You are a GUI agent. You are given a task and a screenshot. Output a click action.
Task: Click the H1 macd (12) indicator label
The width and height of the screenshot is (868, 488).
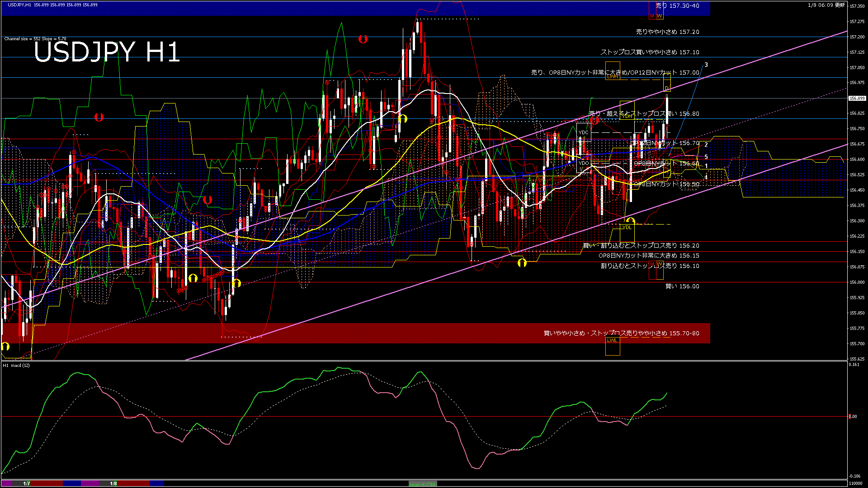pos(16,365)
